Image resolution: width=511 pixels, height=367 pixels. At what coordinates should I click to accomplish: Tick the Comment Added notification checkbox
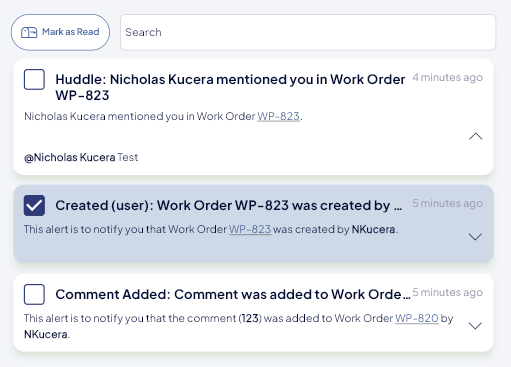click(x=34, y=294)
